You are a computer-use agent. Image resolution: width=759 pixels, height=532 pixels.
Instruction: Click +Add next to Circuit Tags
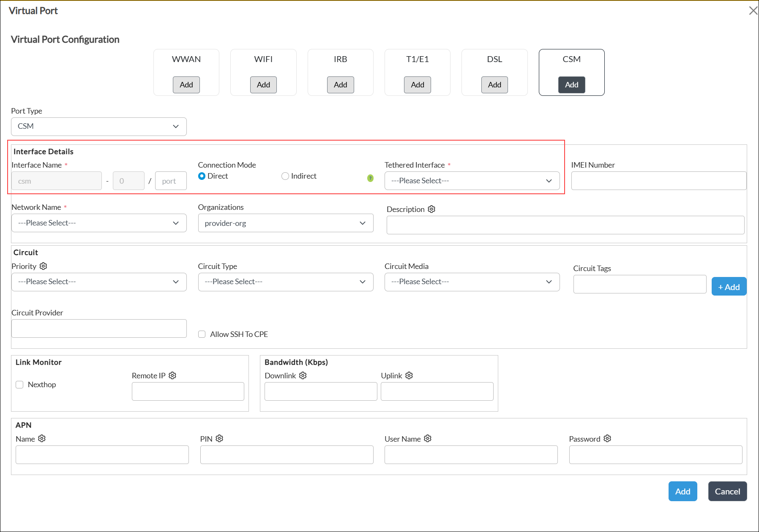click(729, 286)
